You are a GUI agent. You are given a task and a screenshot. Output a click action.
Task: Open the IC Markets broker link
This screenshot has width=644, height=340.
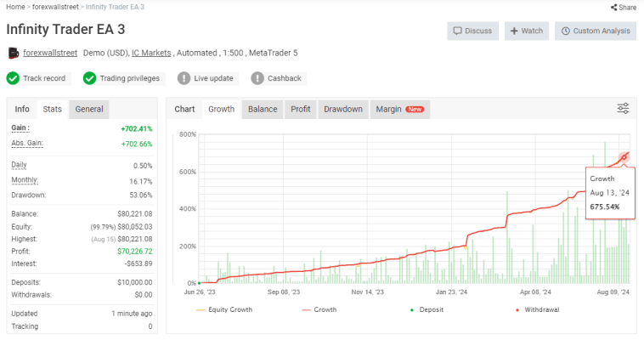tap(151, 53)
